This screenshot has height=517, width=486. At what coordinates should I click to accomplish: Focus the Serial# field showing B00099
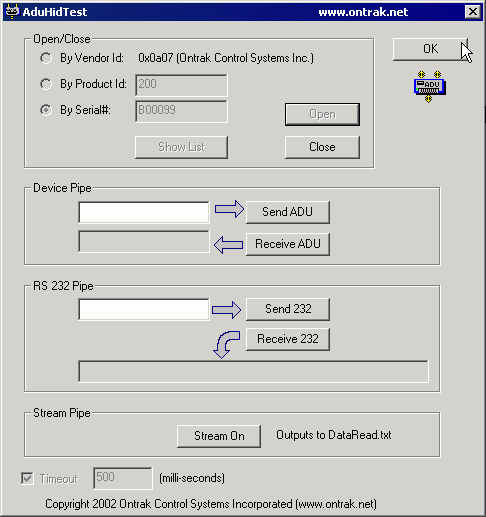pyautogui.click(x=181, y=111)
